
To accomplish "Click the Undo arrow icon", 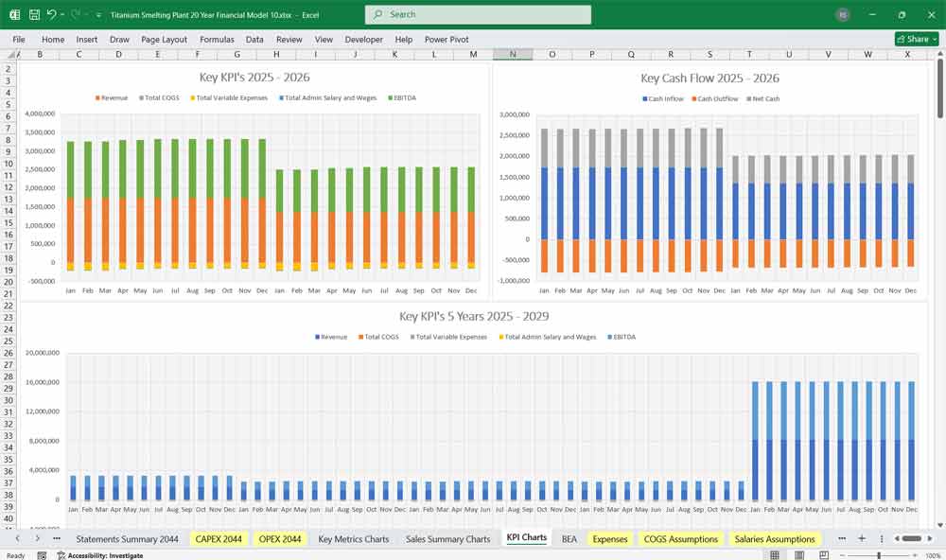I will (x=52, y=15).
